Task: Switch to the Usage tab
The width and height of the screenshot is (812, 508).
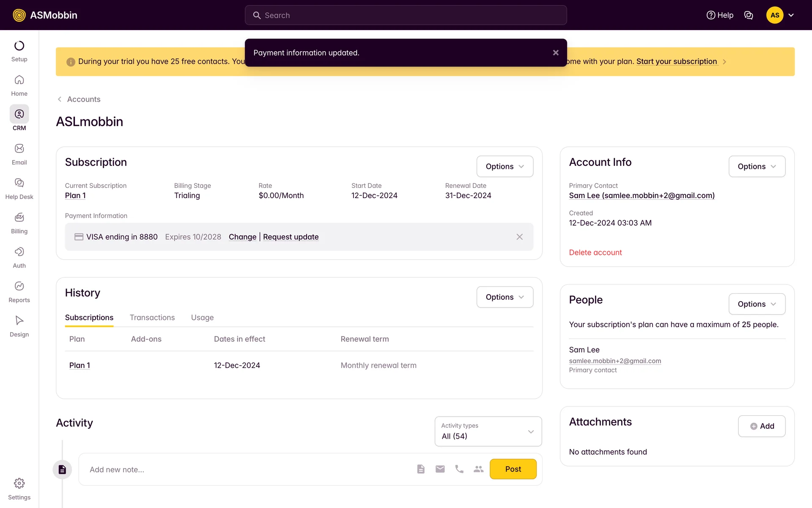Action: click(202, 317)
